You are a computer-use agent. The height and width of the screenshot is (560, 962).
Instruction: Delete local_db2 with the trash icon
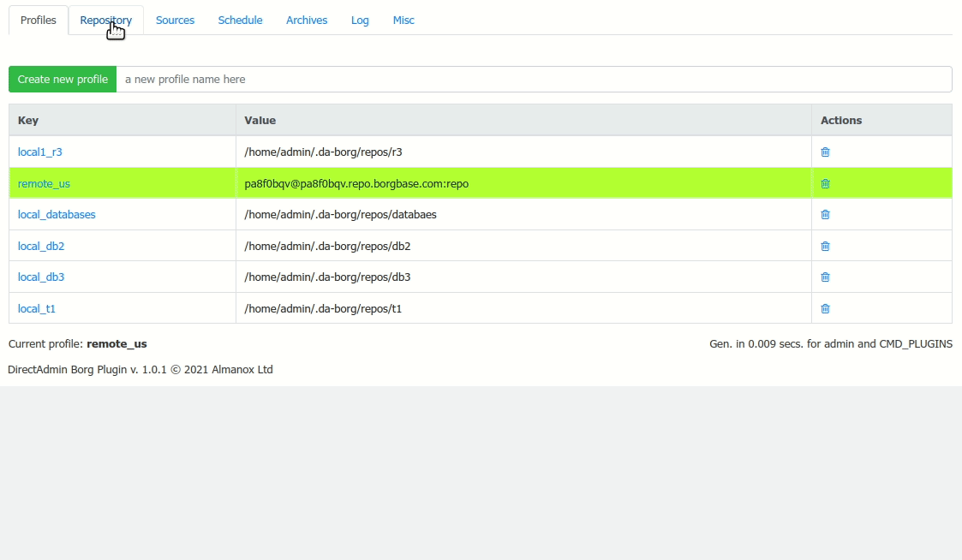pyautogui.click(x=825, y=246)
